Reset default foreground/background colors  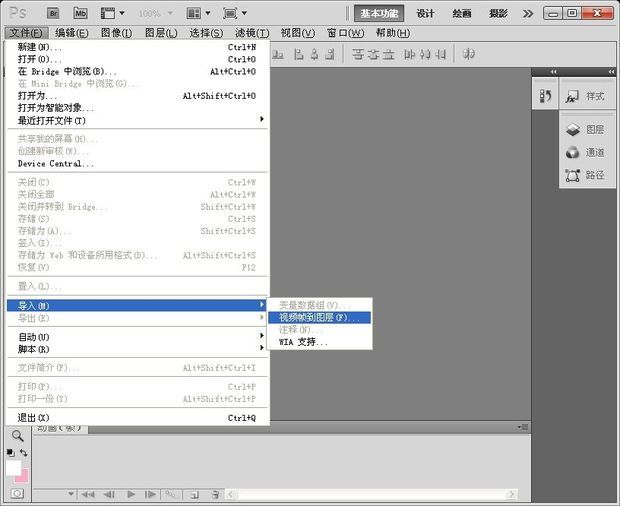10,453
